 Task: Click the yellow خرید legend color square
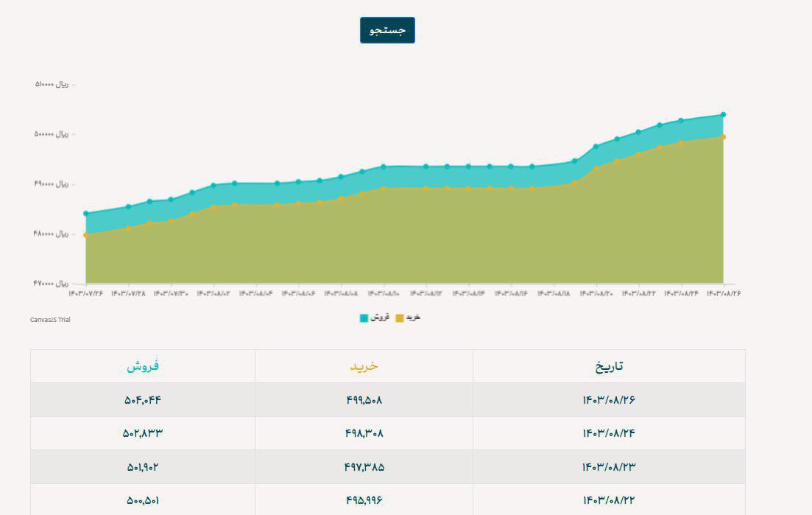click(x=399, y=318)
